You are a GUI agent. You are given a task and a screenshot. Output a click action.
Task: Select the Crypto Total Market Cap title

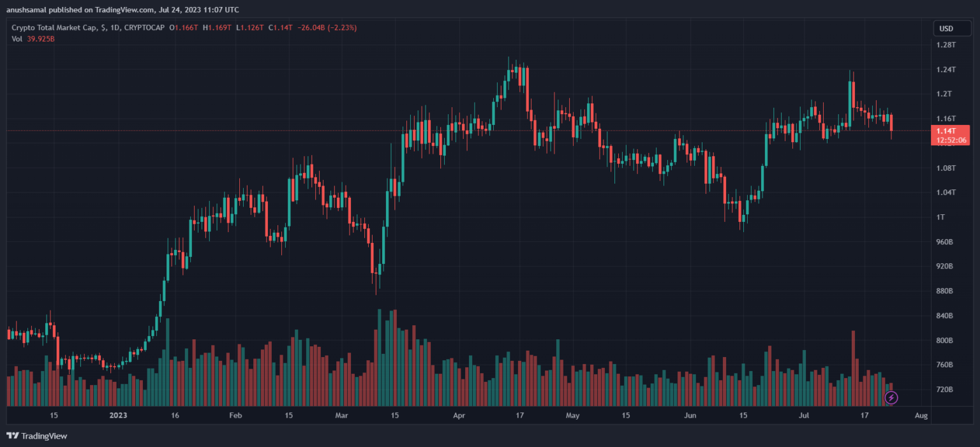(56, 27)
